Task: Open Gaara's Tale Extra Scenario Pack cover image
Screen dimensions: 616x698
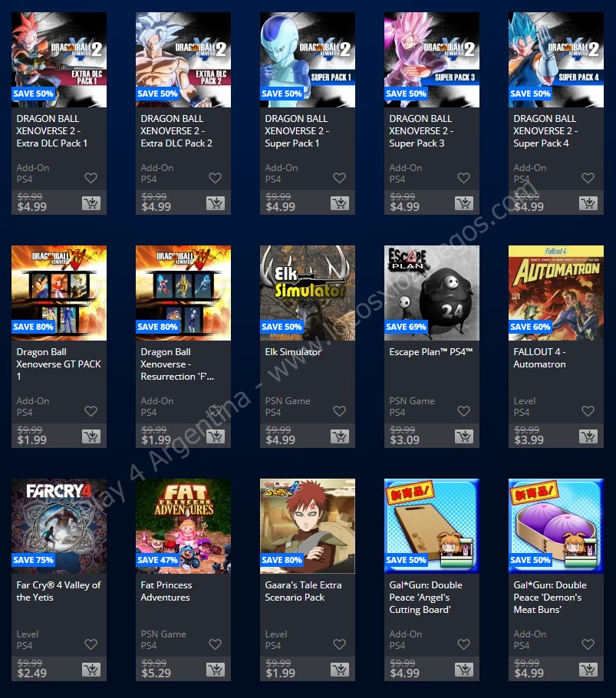Action: coord(308,526)
